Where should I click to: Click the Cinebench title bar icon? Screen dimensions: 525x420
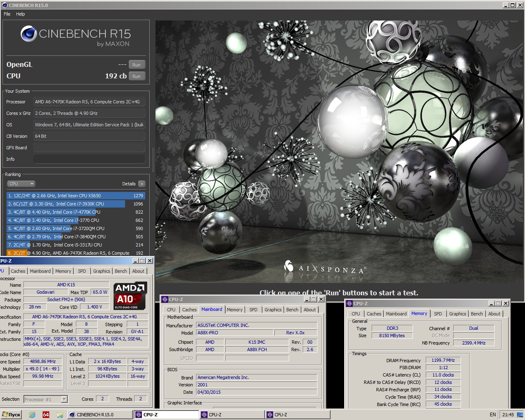[5, 5]
